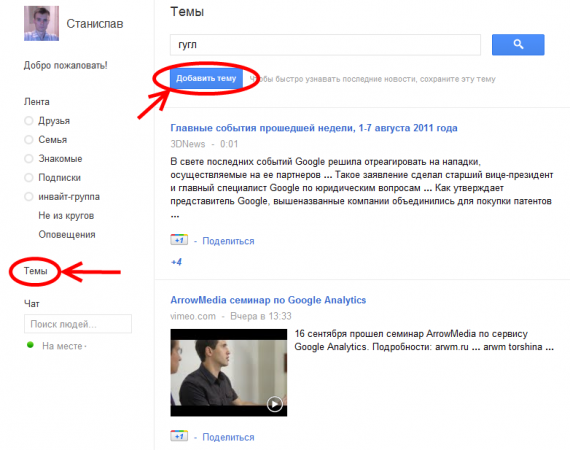
Task: Click the Поиск людей chat input field
Action: coord(78,324)
